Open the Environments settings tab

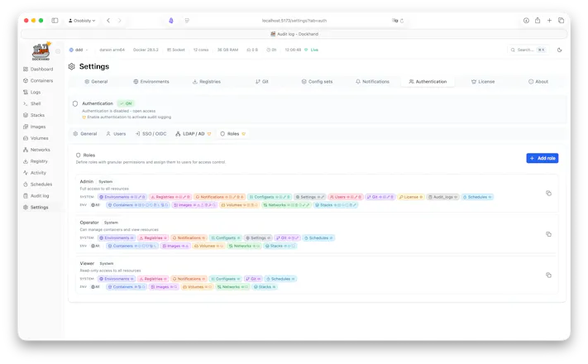(x=151, y=82)
